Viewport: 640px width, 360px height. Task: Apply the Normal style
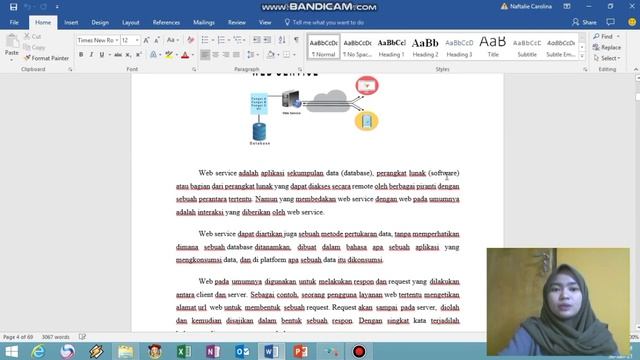click(323, 47)
